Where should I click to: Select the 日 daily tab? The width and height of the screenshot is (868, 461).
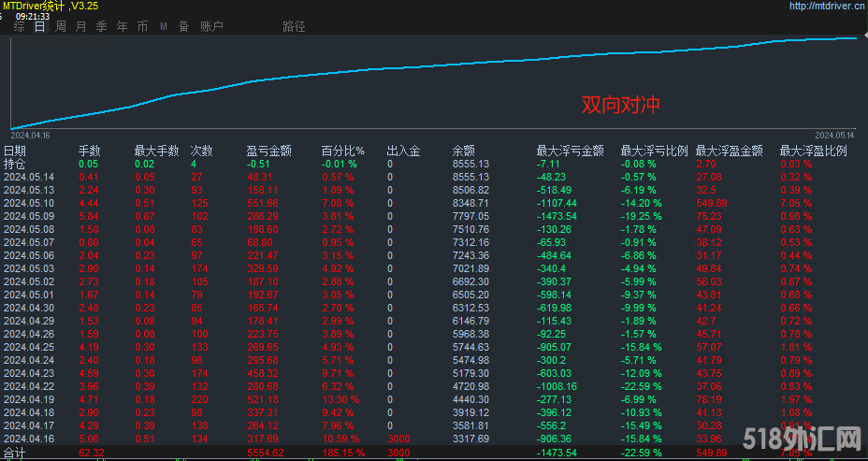tap(40, 26)
